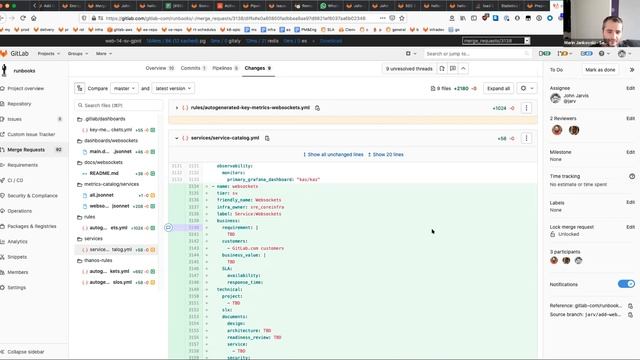Edit the Milestone in right sidebar
Image resolution: width=640 pixels, height=360 pixels.
pyautogui.click(x=630, y=152)
